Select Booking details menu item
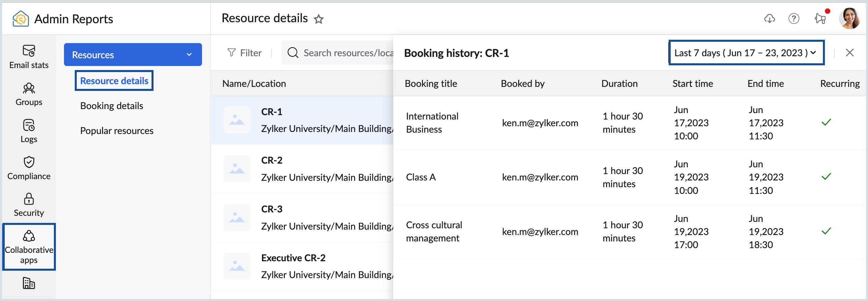This screenshot has height=301, width=868. coord(111,106)
